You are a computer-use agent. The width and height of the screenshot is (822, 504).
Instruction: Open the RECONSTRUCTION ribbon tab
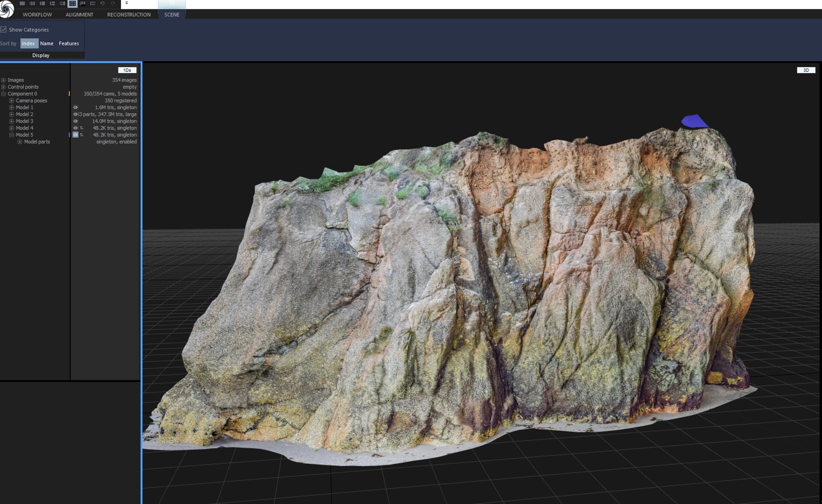[129, 15]
